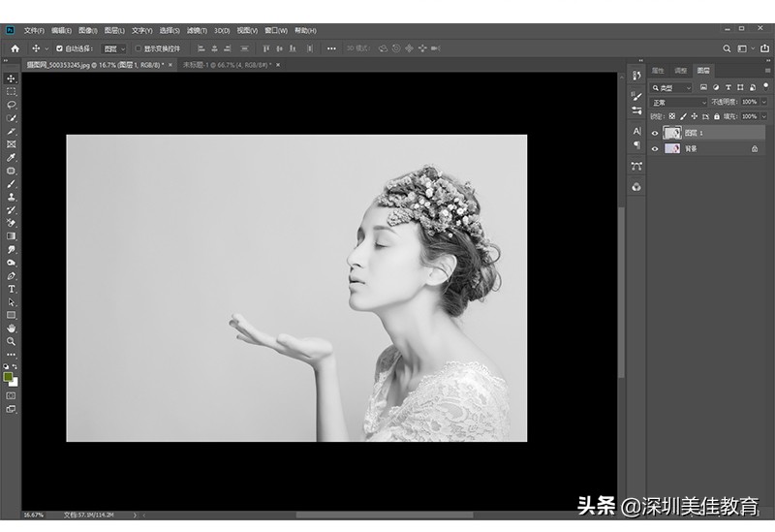Select the Crop tool

click(11, 132)
